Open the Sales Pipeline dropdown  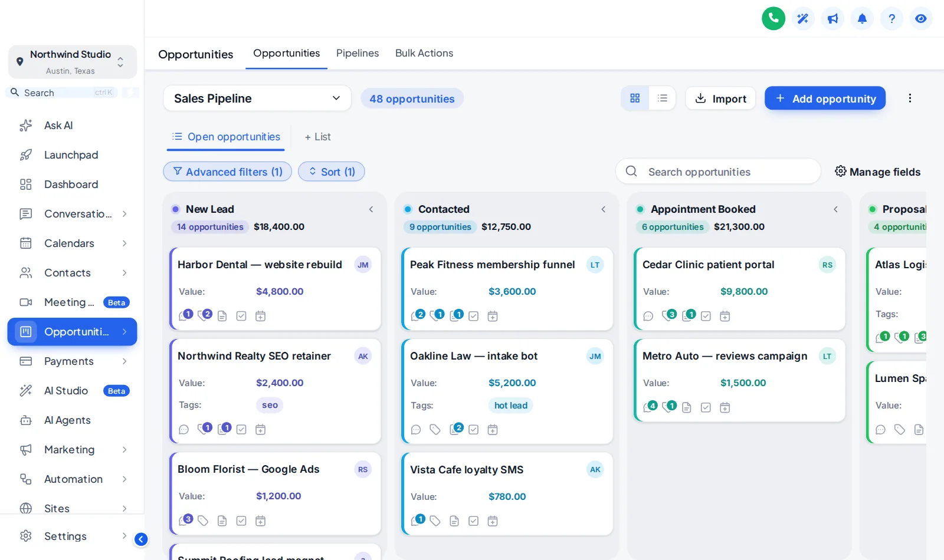(x=257, y=98)
